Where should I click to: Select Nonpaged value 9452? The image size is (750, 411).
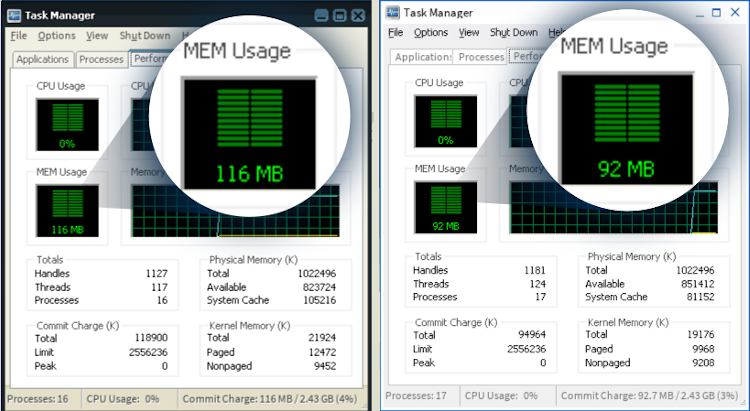[x=325, y=366]
